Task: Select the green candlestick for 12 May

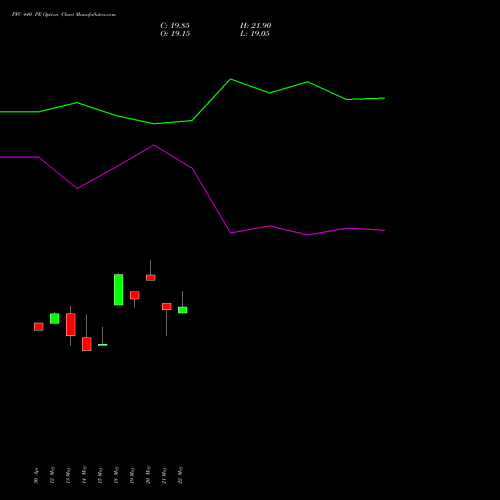Action: coord(55,318)
